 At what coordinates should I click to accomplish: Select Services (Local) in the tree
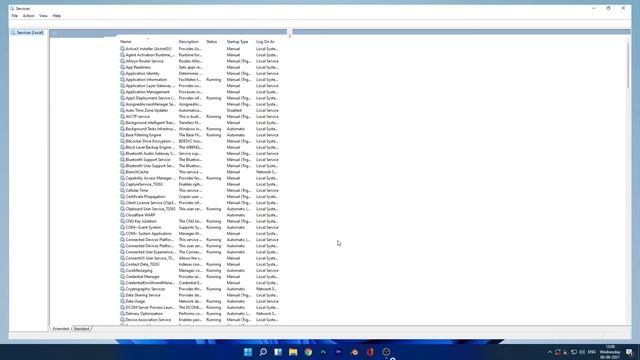(30, 33)
